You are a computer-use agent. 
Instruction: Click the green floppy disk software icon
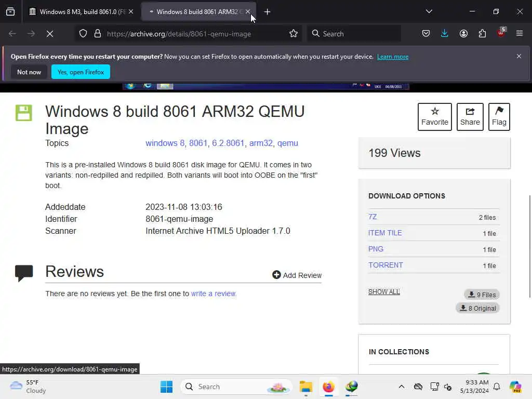point(24,113)
